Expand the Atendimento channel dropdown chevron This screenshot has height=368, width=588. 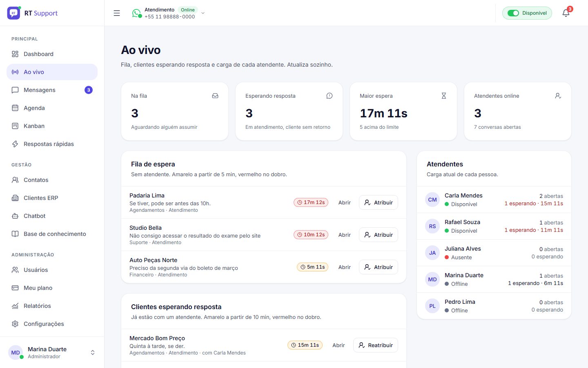[203, 13]
